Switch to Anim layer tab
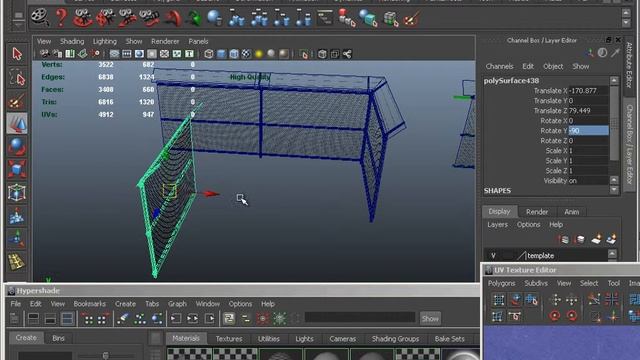The image size is (640, 360). pyautogui.click(x=571, y=212)
